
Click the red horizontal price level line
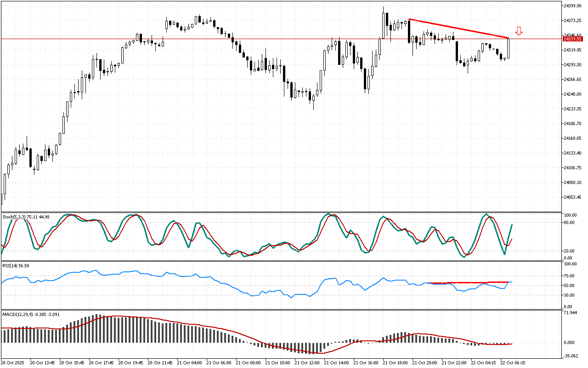click(276, 39)
